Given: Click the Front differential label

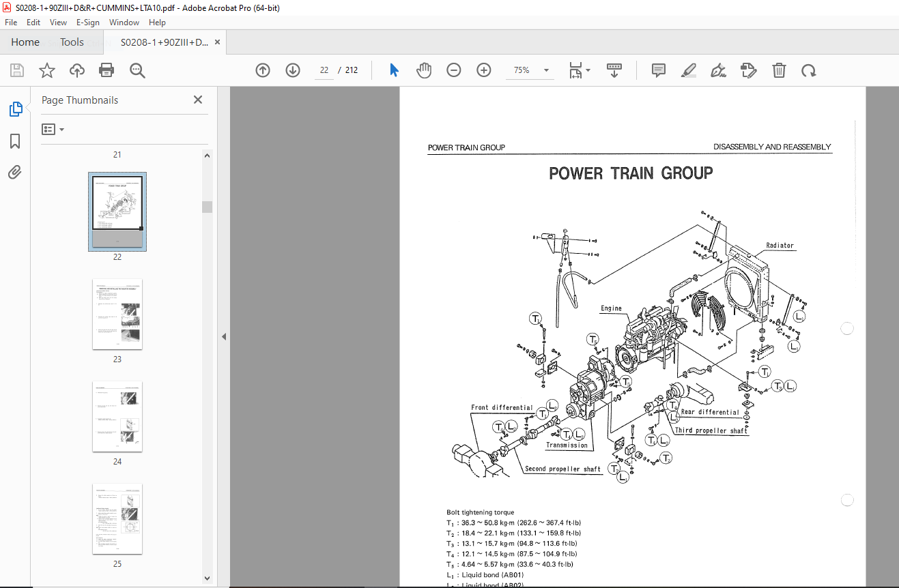Looking at the screenshot, I should 502,408.
